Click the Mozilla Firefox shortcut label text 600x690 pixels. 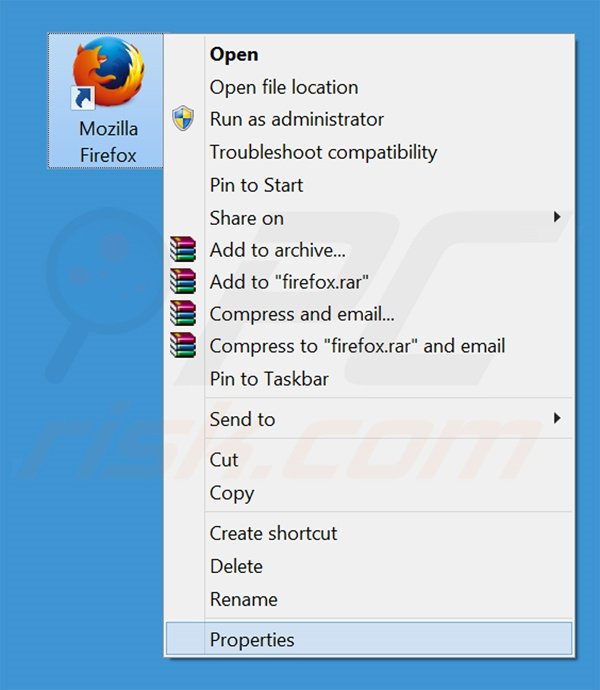[108, 142]
